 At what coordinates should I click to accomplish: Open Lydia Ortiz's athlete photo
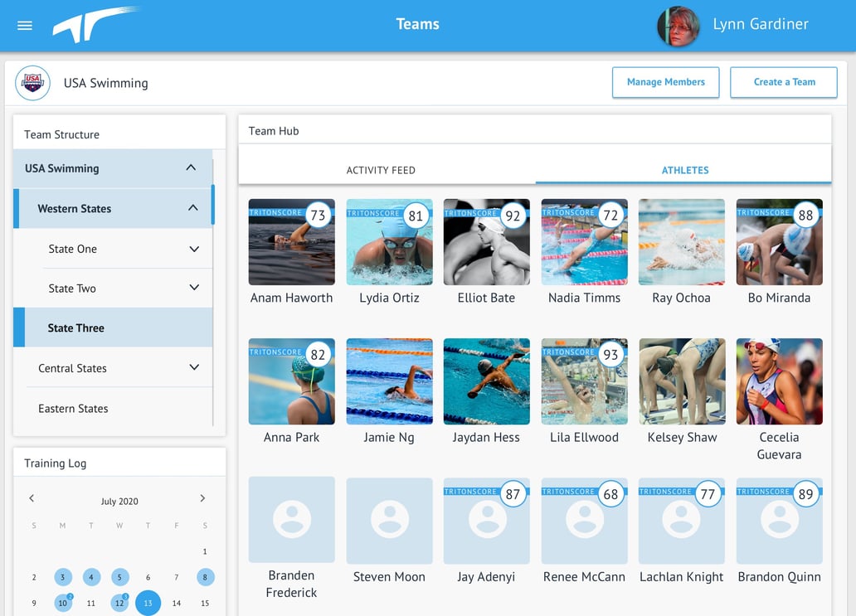pos(389,242)
